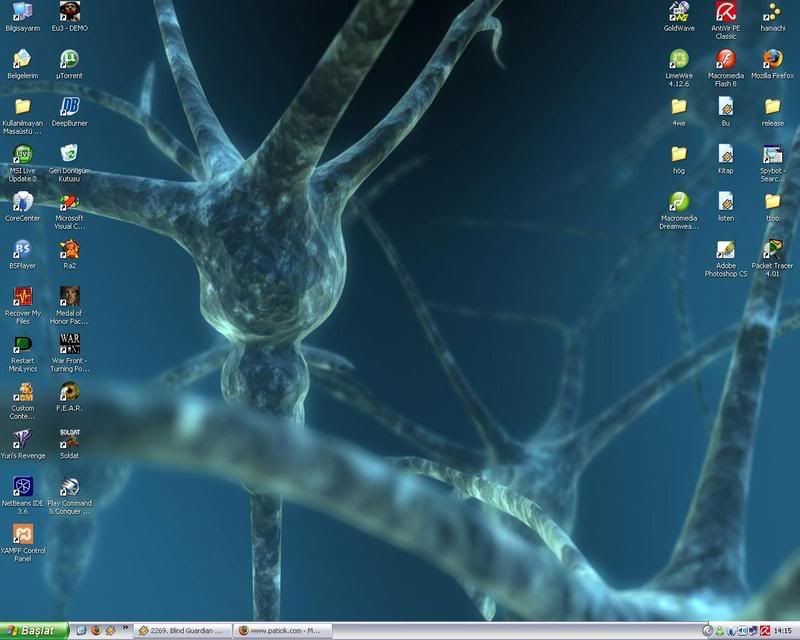The image size is (800, 640).
Task: Launch Firefox from Quick Launch bar
Action: coord(96,631)
